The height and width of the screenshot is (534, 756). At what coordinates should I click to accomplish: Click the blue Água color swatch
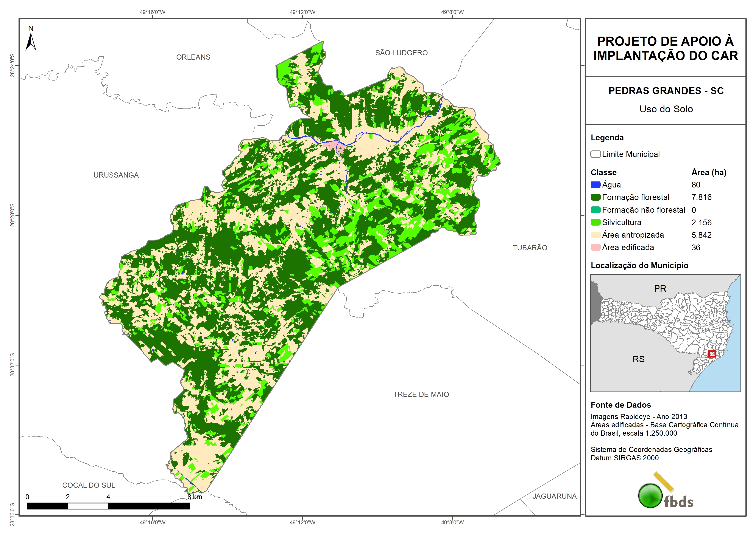coord(595,185)
